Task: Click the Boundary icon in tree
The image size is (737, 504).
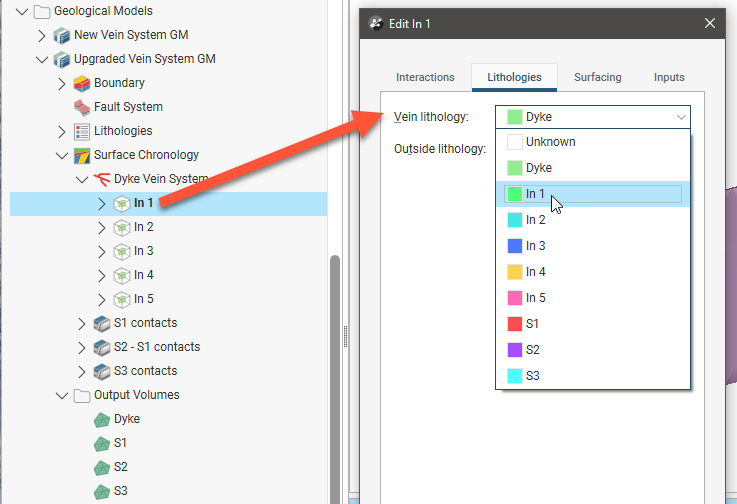Action: (x=82, y=83)
